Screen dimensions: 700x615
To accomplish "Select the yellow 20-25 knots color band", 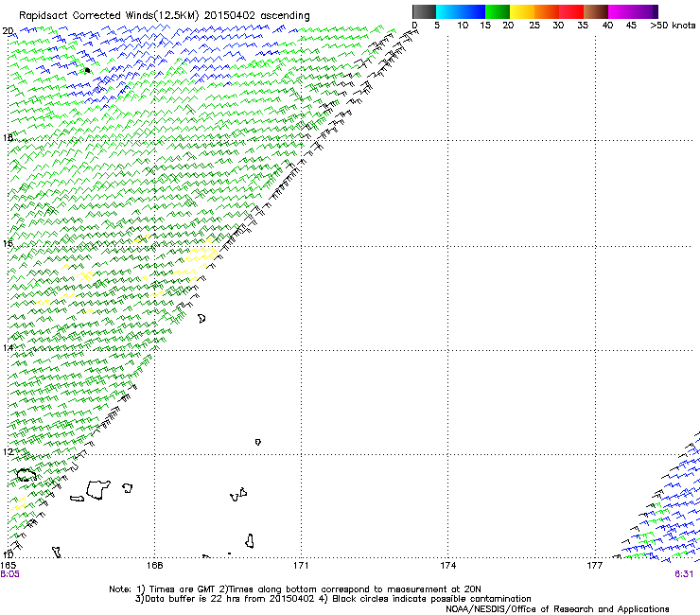I will pyautogui.click(x=522, y=11).
